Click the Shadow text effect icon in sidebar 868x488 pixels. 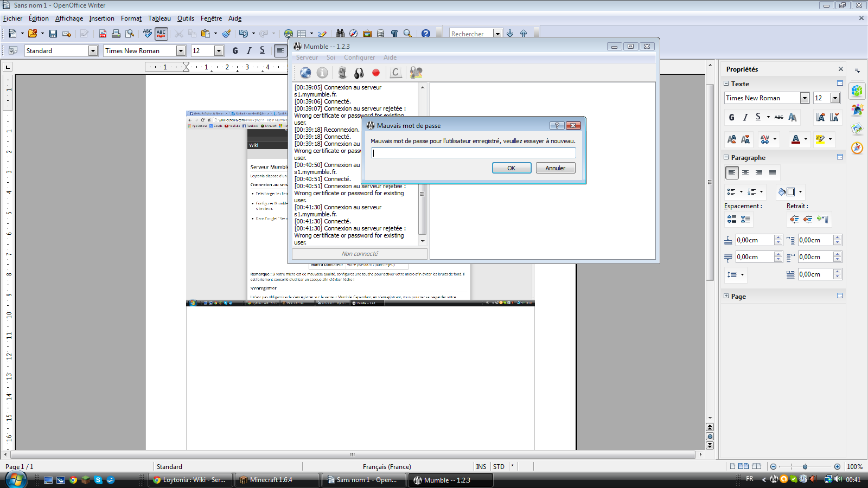(793, 117)
